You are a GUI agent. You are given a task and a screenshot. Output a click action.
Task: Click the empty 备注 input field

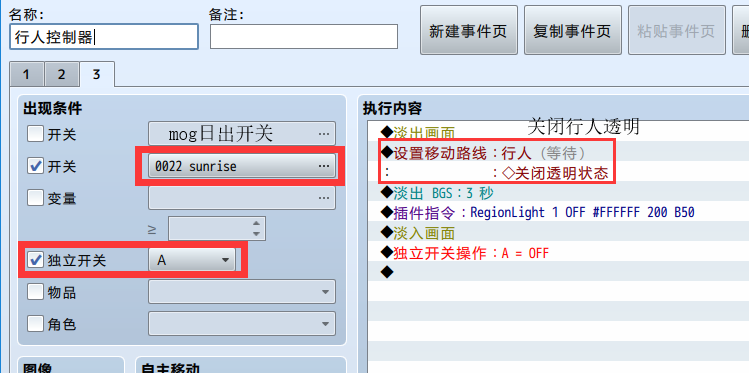tap(304, 37)
